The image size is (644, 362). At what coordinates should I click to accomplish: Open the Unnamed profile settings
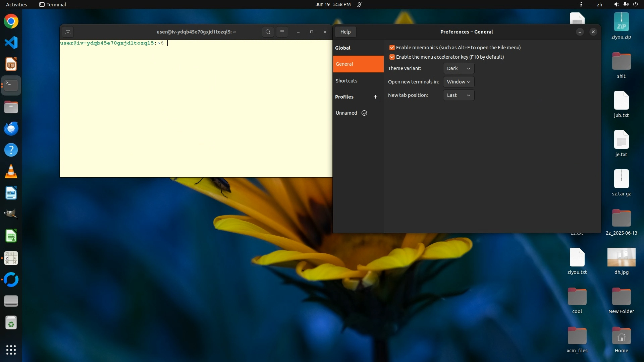point(346,113)
